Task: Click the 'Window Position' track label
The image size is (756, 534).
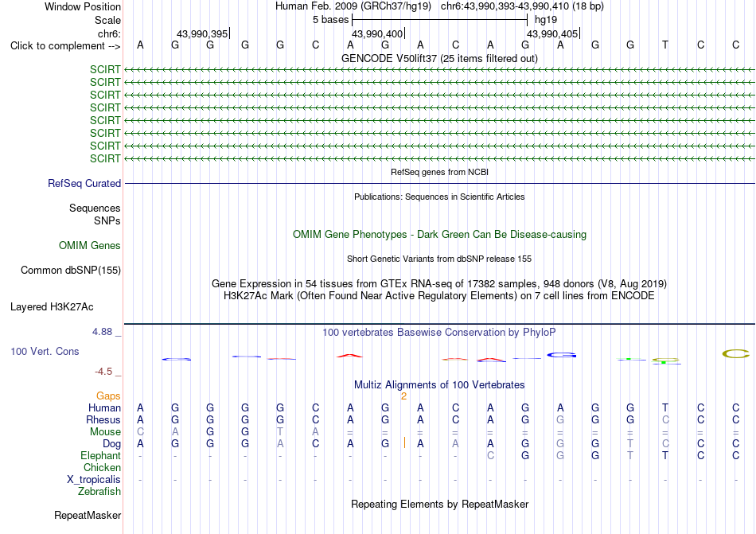Action: (83, 6)
